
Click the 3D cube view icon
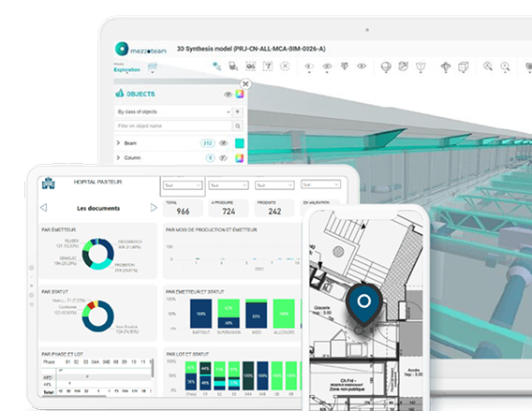tap(463, 66)
